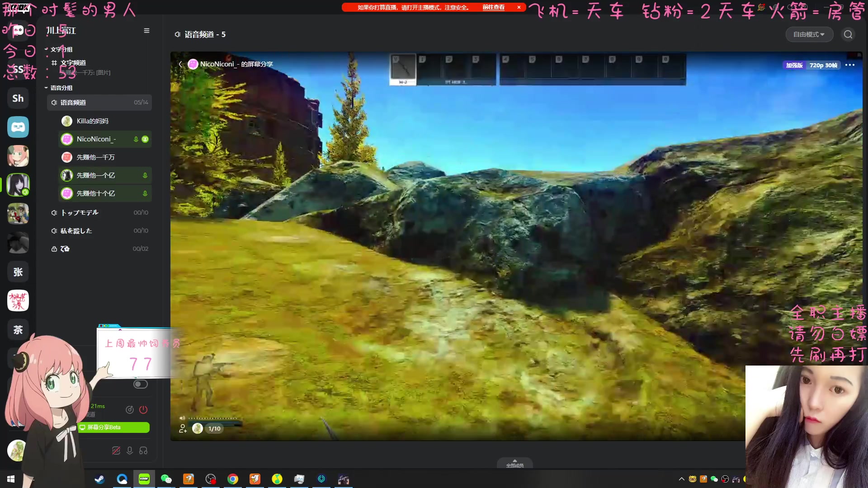Open the pink-haired anime avatar server
The height and width of the screenshot is (488, 868).
coord(18,156)
